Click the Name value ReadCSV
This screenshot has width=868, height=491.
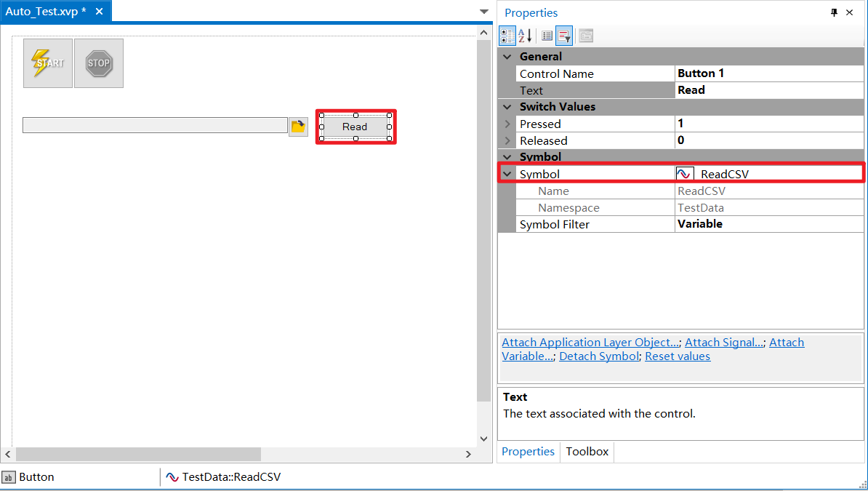[769, 191]
